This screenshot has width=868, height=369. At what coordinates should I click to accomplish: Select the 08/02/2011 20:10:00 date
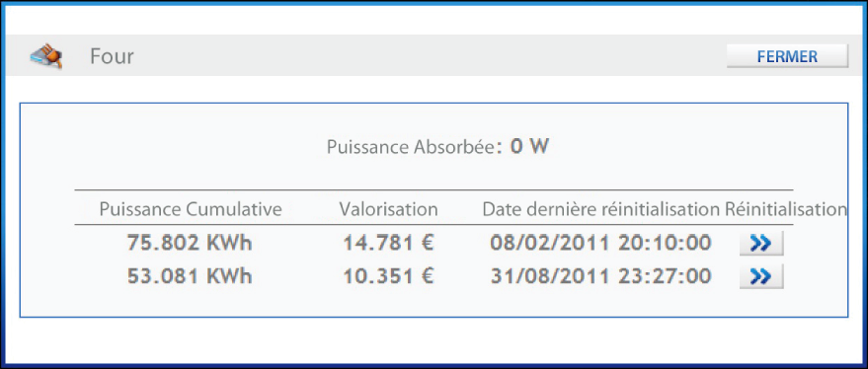click(x=600, y=243)
